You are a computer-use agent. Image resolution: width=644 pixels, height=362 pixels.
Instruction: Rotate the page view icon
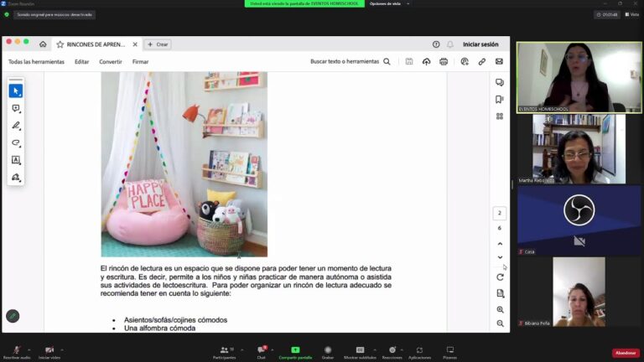point(500,277)
